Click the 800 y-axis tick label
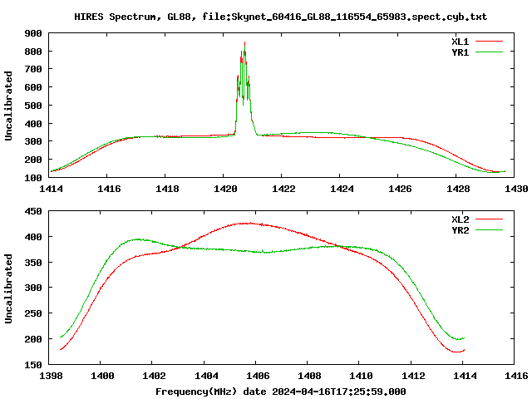The height and width of the screenshot is (399, 532). [33, 52]
